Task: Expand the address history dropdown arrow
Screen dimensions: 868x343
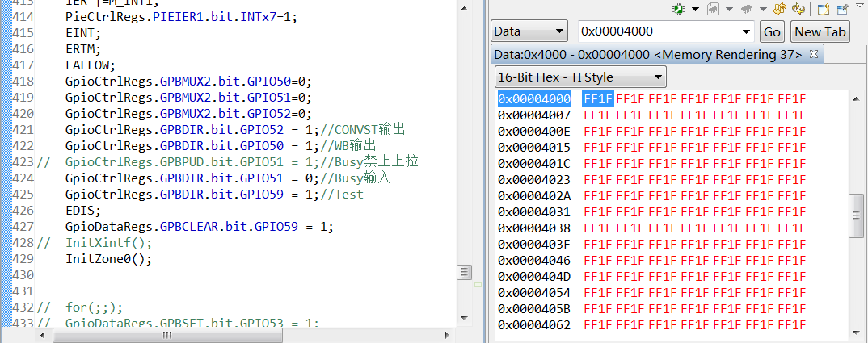Action: point(747,31)
